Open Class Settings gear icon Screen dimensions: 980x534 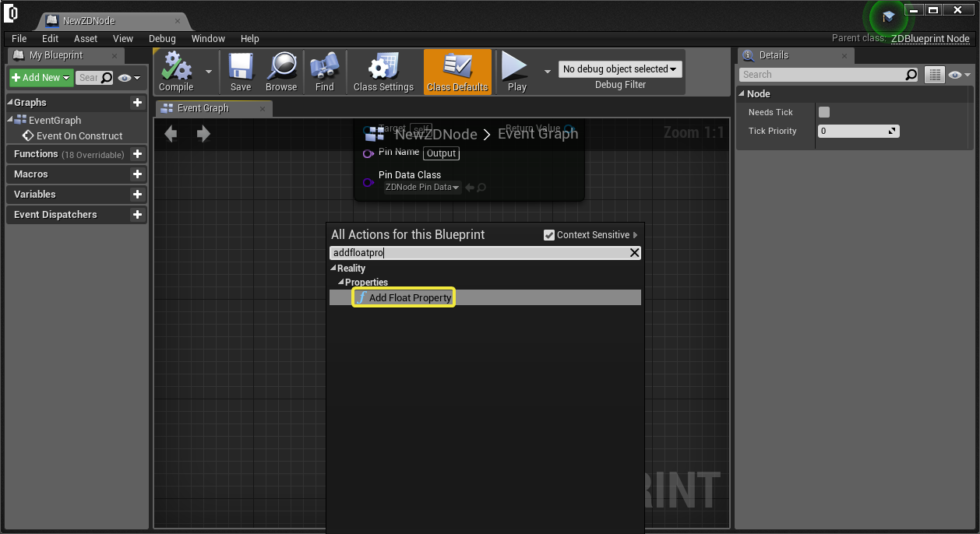[x=383, y=67]
